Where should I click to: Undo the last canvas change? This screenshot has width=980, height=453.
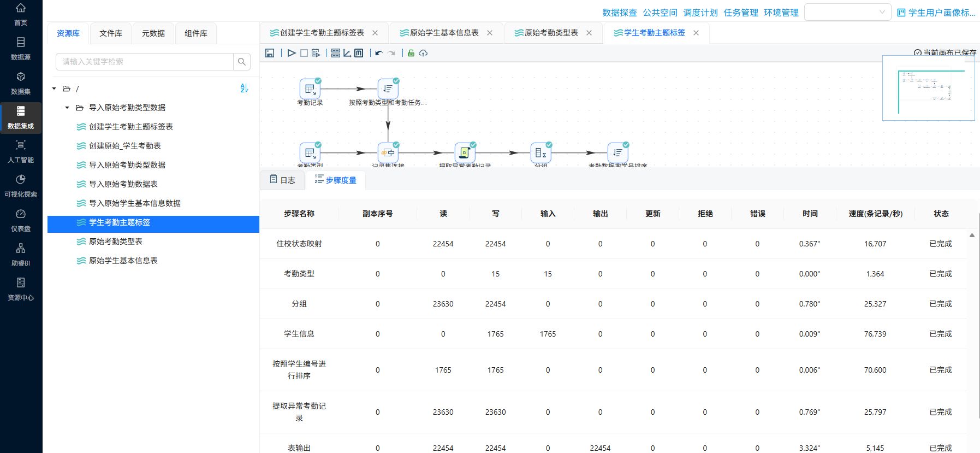click(x=379, y=53)
